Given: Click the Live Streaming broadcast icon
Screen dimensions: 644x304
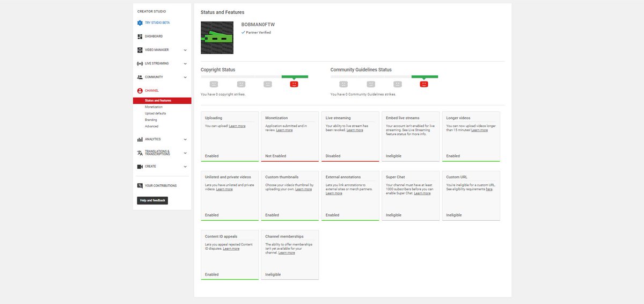Looking at the screenshot, I should 140,63.
